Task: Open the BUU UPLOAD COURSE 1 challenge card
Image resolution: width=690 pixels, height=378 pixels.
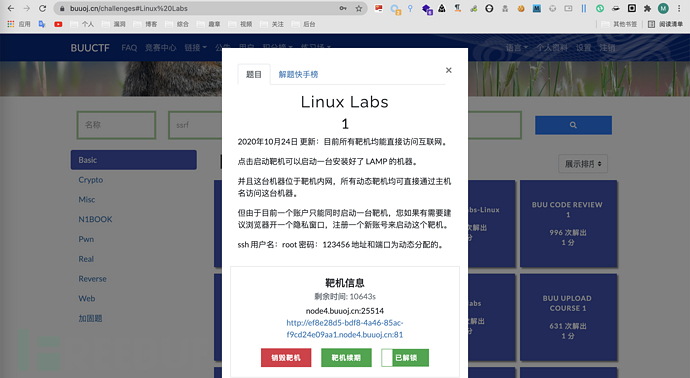Action: pos(568,317)
